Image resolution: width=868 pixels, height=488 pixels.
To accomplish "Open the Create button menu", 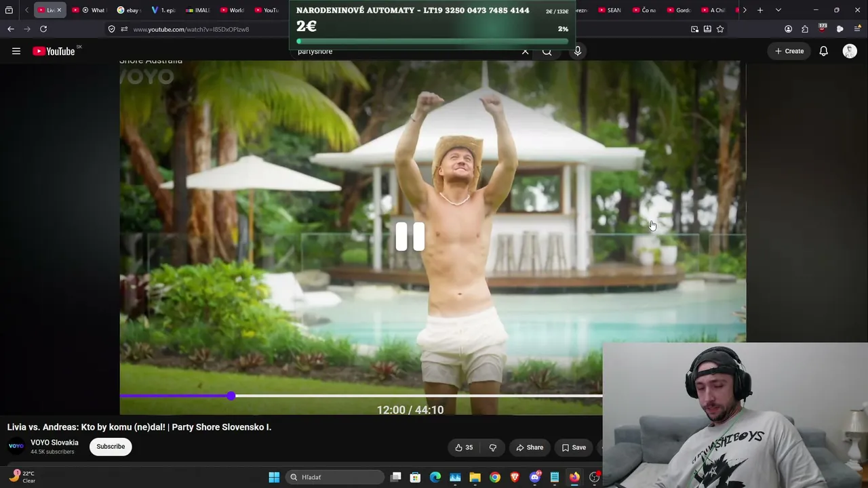I will (789, 51).
